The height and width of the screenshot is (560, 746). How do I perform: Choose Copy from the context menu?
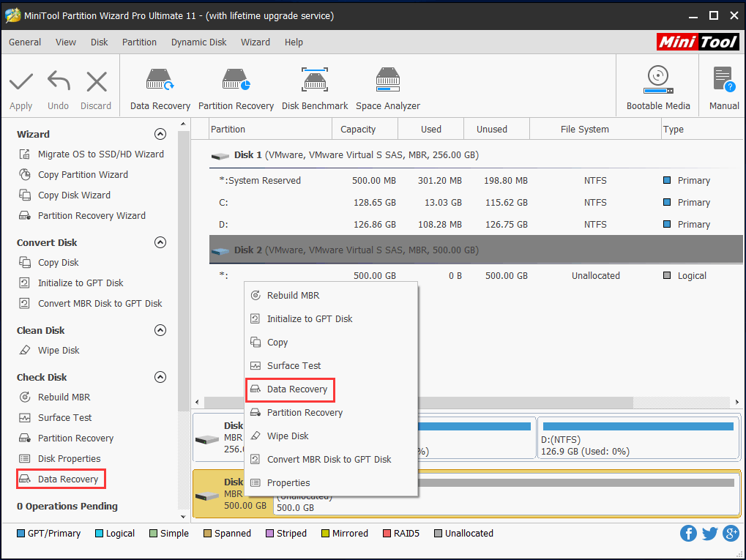(332, 342)
